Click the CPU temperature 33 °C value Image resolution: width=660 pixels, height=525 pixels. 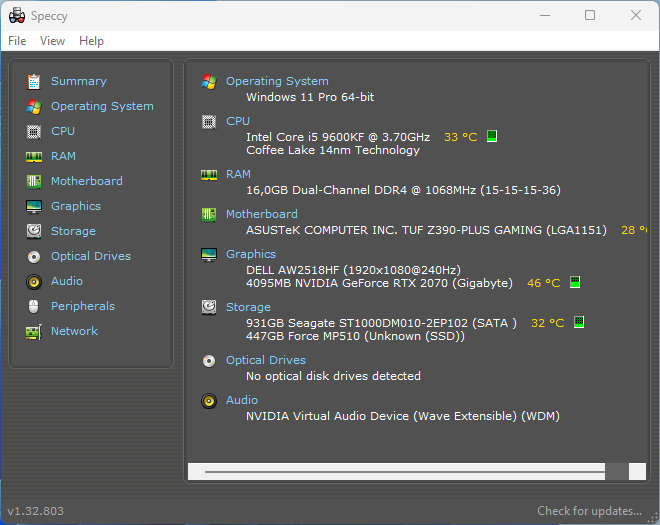coord(460,137)
